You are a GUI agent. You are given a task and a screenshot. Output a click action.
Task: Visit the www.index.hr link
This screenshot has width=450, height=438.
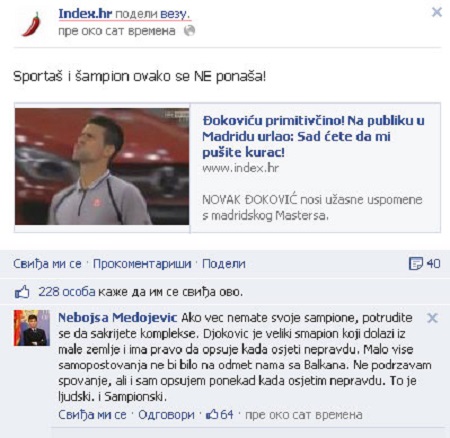click(x=240, y=168)
